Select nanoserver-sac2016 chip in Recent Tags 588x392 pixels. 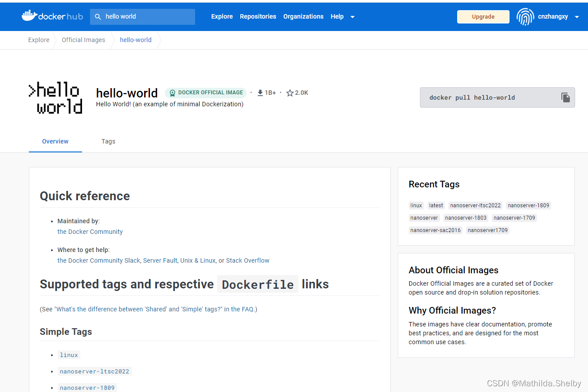[435, 230]
